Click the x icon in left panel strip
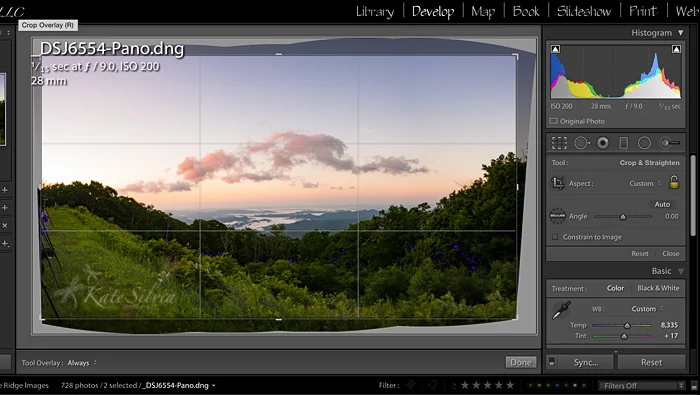Image resolution: width=700 pixels, height=395 pixels. click(x=5, y=225)
